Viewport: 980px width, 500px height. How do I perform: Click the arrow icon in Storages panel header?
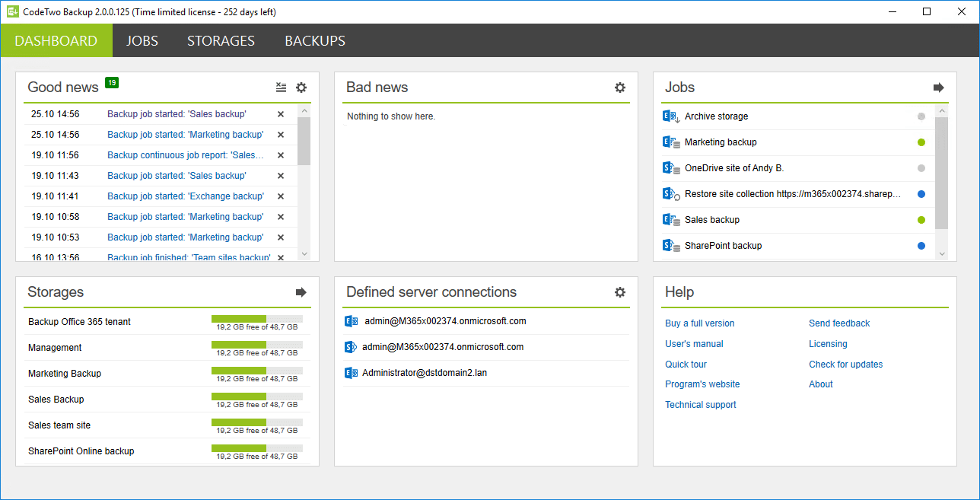(x=301, y=292)
